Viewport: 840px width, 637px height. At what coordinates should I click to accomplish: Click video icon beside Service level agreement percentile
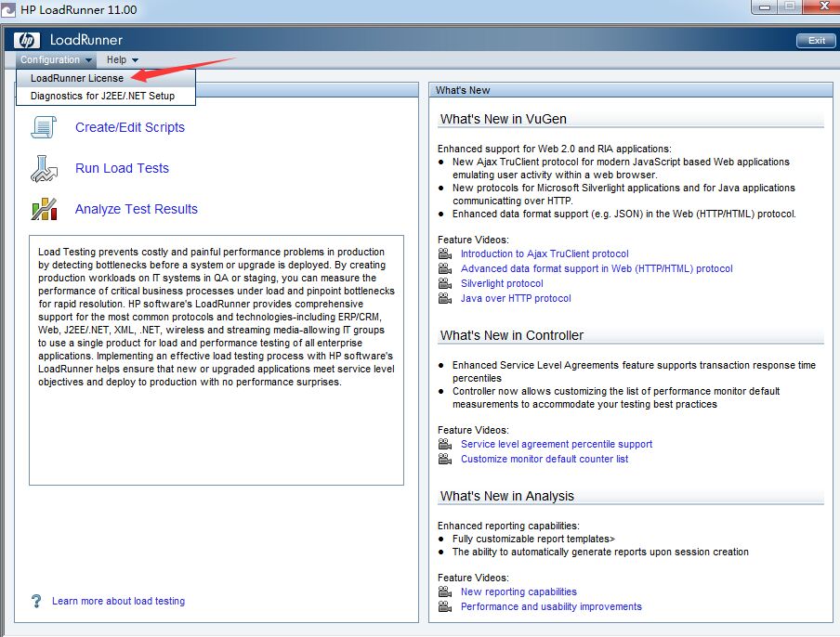pos(445,444)
